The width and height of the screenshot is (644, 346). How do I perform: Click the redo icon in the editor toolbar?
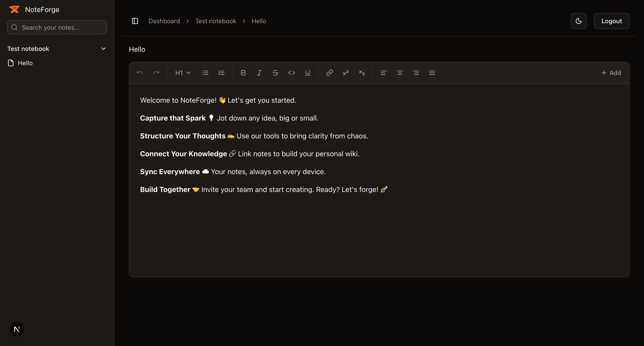(156, 73)
